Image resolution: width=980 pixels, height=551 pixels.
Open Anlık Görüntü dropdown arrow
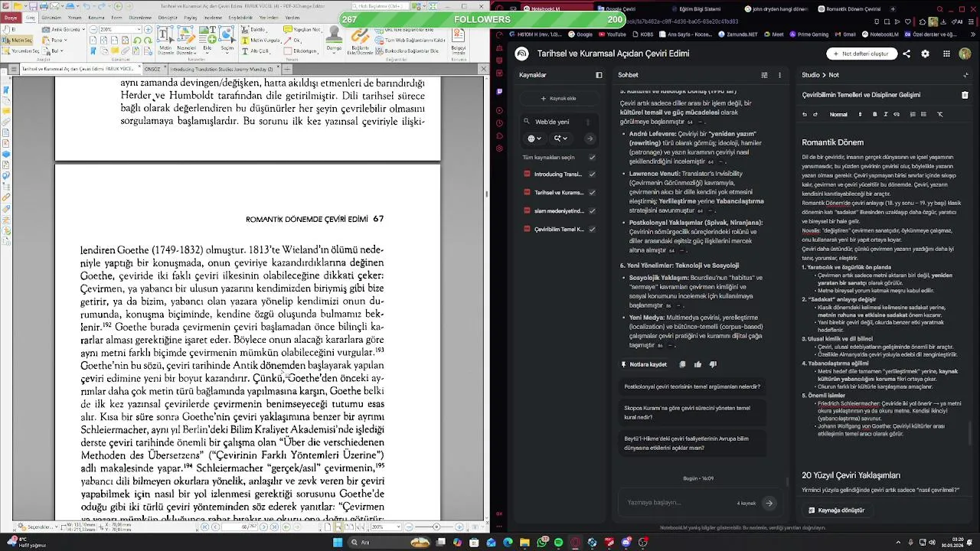point(83,29)
